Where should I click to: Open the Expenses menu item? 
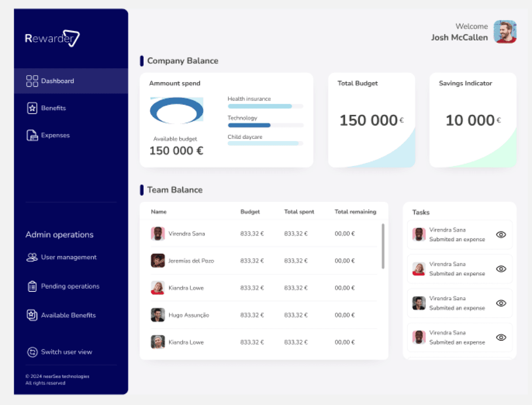click(x=55, y=135)
